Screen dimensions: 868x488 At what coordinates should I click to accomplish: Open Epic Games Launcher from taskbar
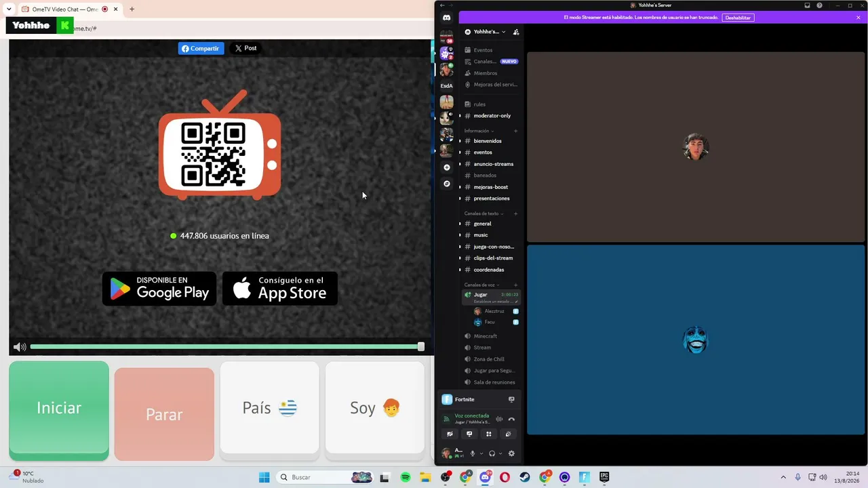[x=604, y=477]
